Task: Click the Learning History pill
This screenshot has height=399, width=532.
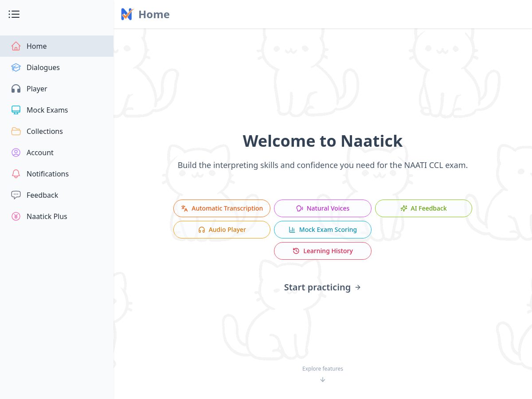Action: point(323,251)
